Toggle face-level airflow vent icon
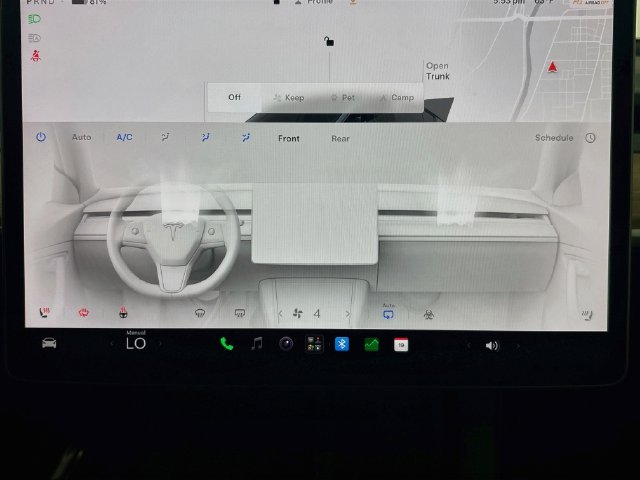Image resolution: width=640 pixels, height=480 pixels. (206, 137)
